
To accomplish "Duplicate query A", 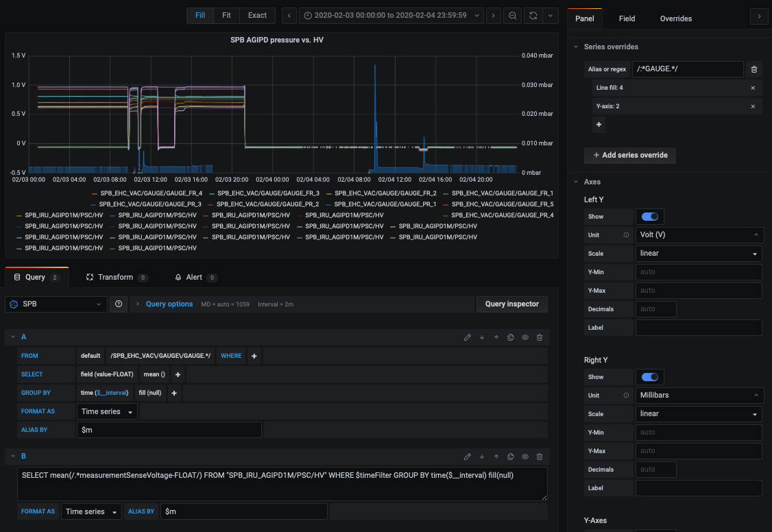I will (511, 337).
